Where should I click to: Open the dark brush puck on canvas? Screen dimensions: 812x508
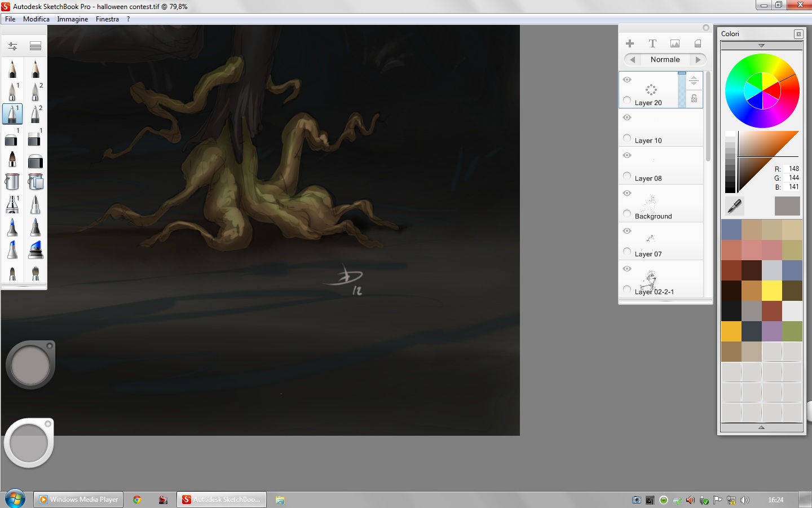click(30, 365)
